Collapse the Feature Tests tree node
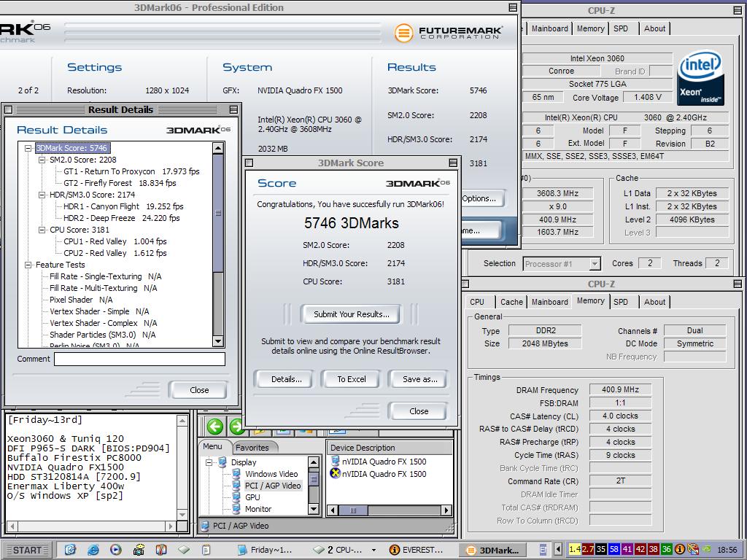Image resolution: width=747 pixels, height=560 pixels. coord(28,265)
